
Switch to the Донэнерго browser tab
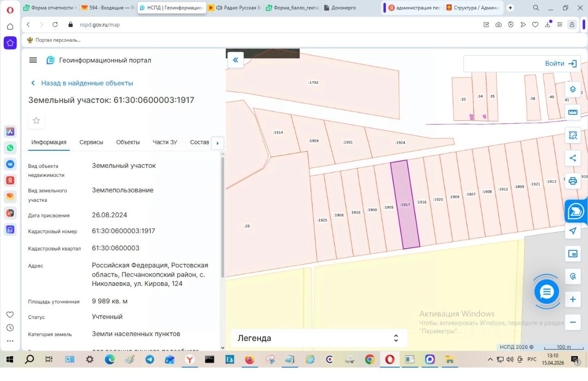click(x=349, y=8)
